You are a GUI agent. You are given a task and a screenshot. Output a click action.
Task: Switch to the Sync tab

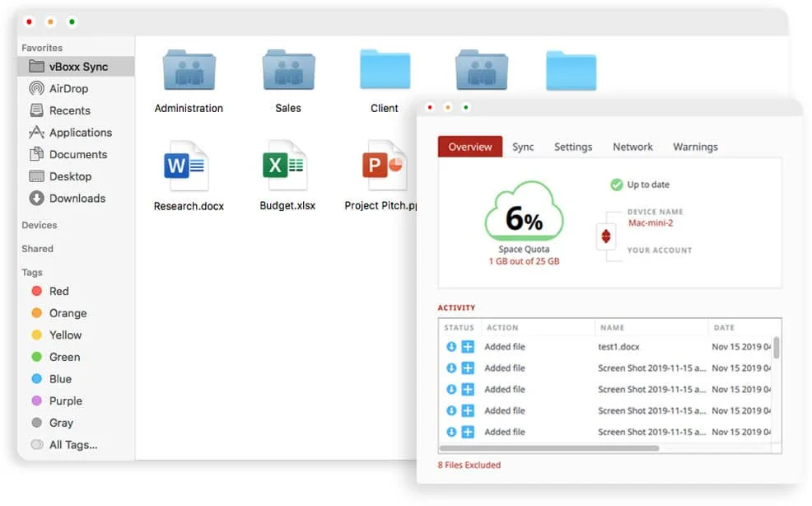tap(523, 147)
